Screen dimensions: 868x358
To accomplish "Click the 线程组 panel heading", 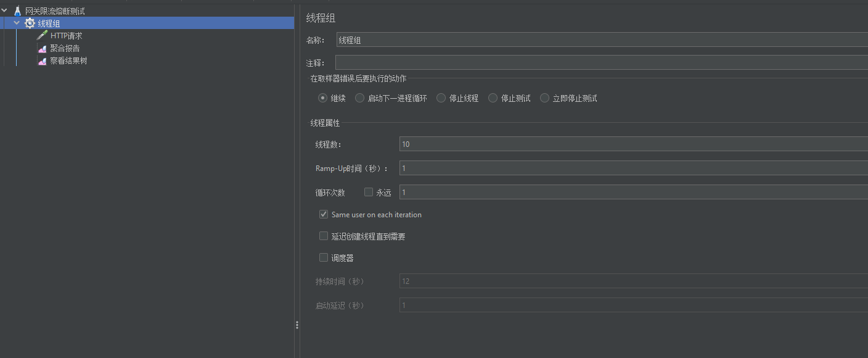I will coord(321,19).
